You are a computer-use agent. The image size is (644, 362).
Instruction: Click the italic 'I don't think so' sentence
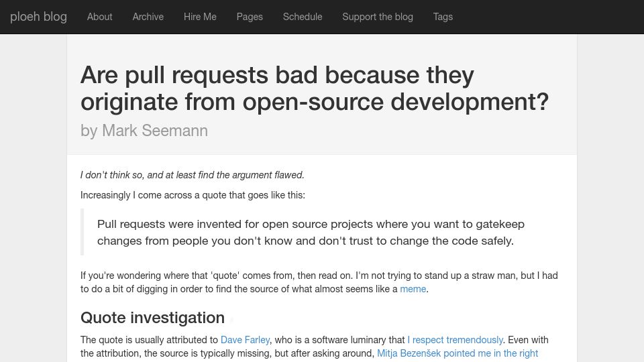click(x=193, y=175)
